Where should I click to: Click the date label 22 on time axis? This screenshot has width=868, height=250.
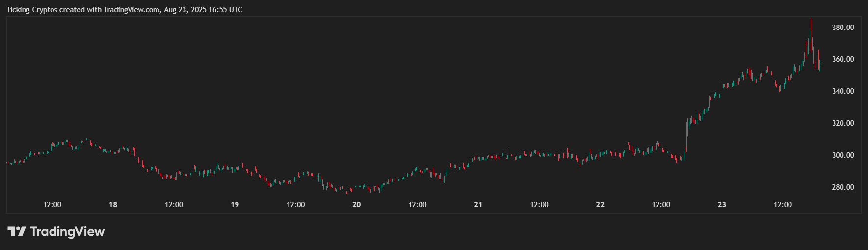pyautogui.click(x=600, y=205)
